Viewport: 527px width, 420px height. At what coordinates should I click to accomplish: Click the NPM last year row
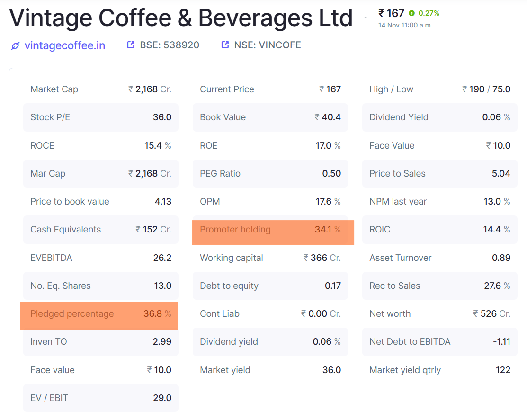point(439,202)
